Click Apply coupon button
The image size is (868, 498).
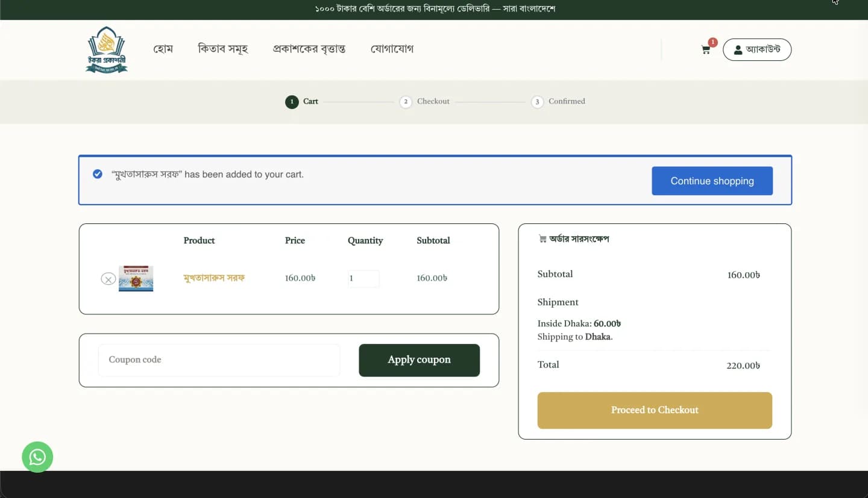pos(419,360)
